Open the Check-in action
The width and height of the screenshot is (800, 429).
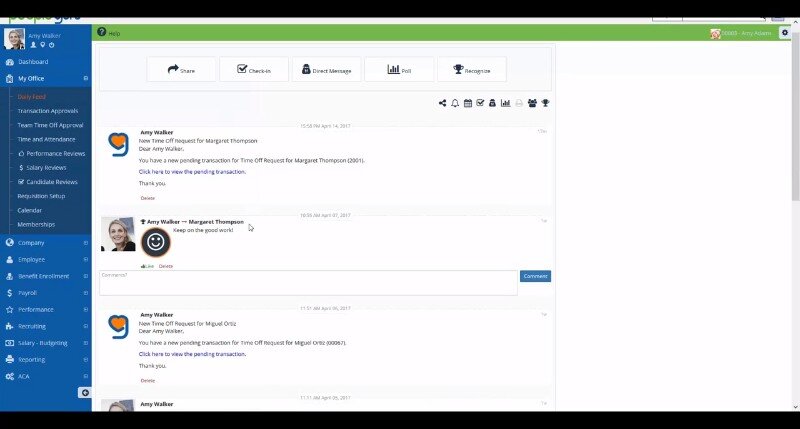pos(254,70)
